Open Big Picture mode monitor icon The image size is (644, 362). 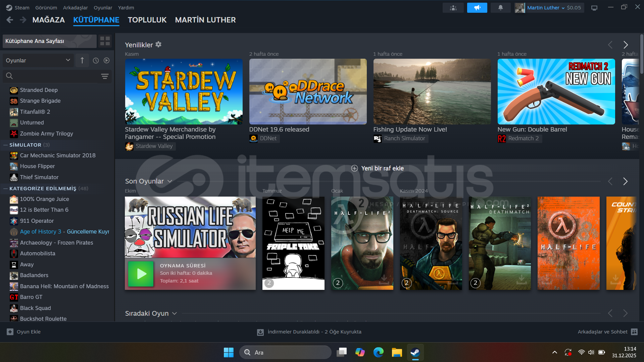coord(594,8)
